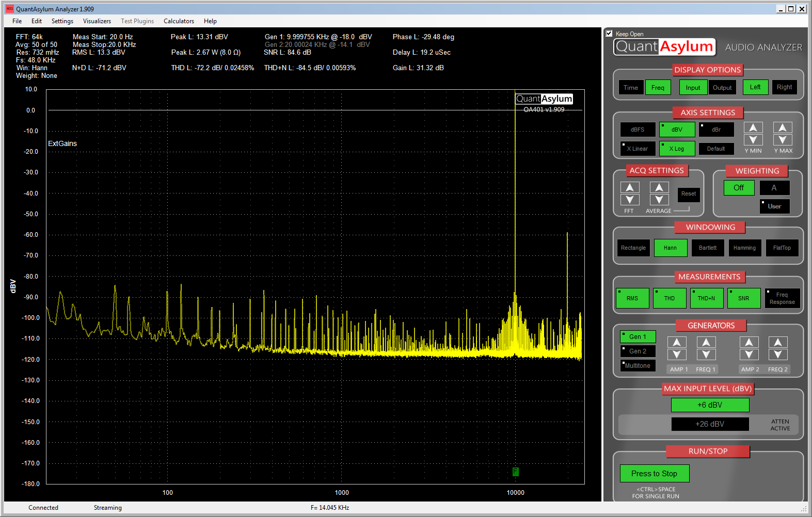Toggle generator Gen 1

point(638,337)
